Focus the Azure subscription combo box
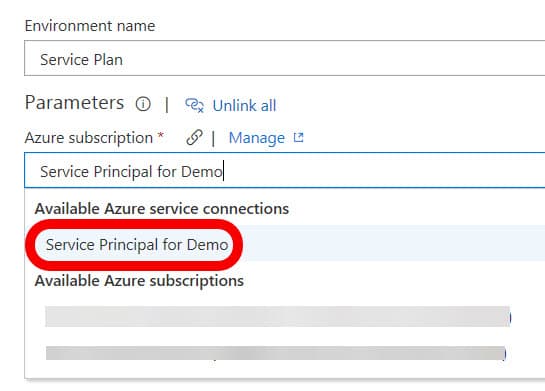The height and width of the screenshot is (391, 545). [x=284, y=170]
